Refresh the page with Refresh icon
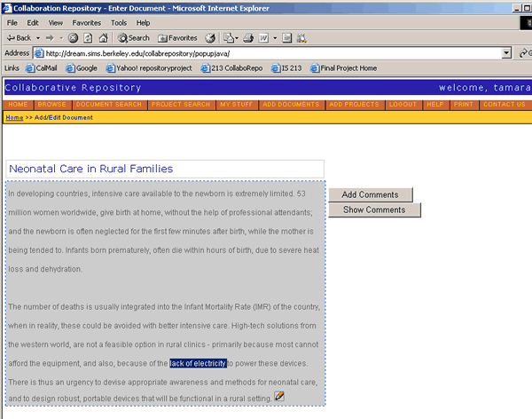 (88, 38)
